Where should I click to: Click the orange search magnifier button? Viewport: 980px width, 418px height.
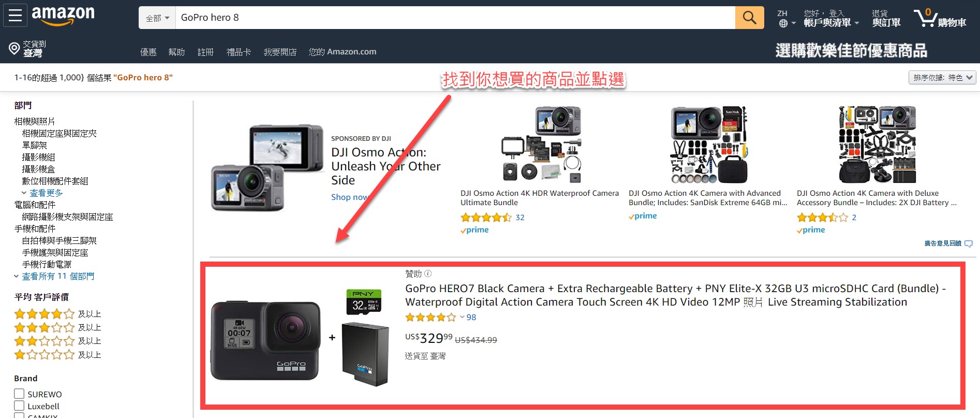point(749,18)
